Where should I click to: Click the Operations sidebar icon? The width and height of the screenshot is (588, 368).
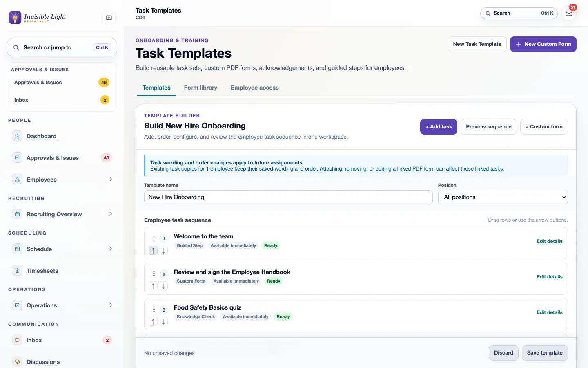17,305
